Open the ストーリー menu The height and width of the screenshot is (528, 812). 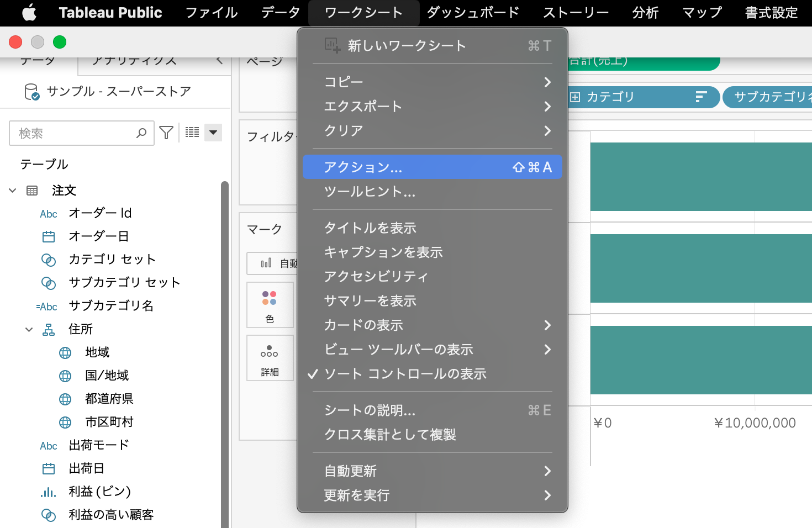pos(576,12)
